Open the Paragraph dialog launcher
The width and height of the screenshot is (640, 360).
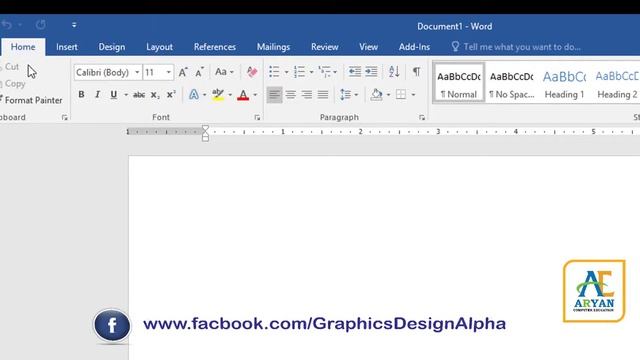(x=422, y=118)
